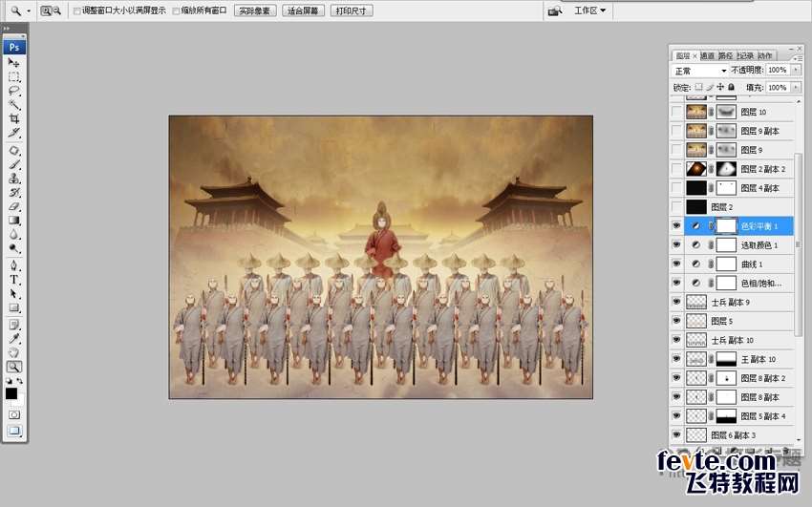Click the Lock All padlock icon
Screen dimensions: 812x507
tap(731, 87)
